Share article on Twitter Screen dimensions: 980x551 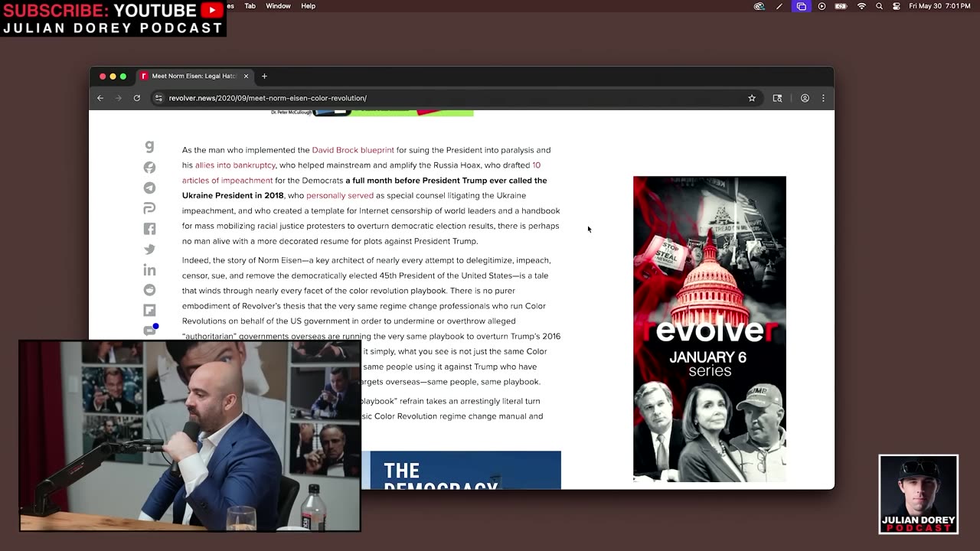(149, 249)
